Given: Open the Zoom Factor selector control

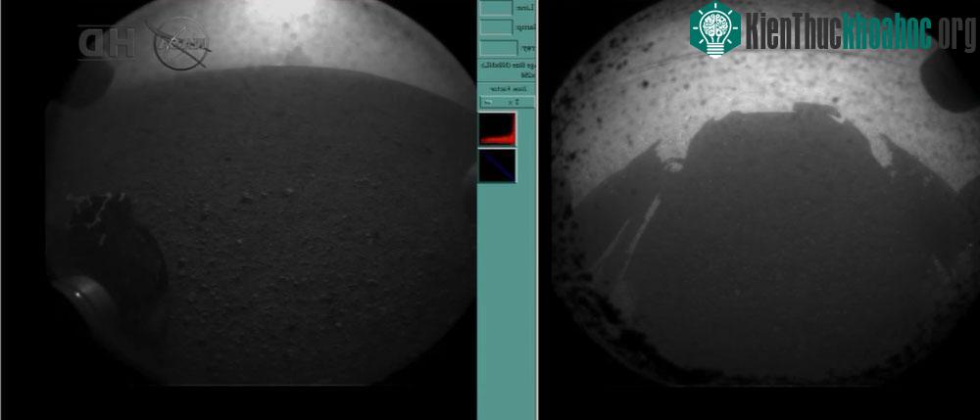Looking at the screenshot, I should click(507, 102).
